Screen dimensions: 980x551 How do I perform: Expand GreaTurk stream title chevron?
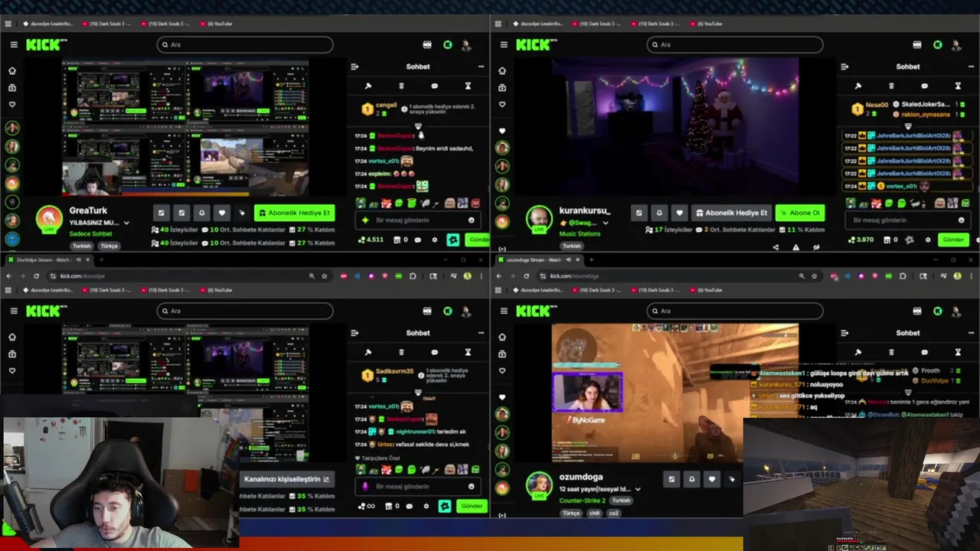point(126,223)
